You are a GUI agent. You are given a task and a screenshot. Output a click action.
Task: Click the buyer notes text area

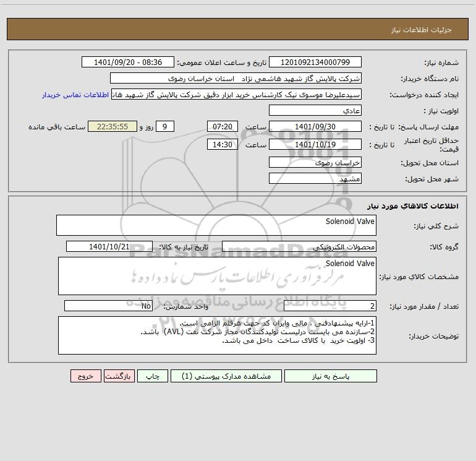(217, 335)
